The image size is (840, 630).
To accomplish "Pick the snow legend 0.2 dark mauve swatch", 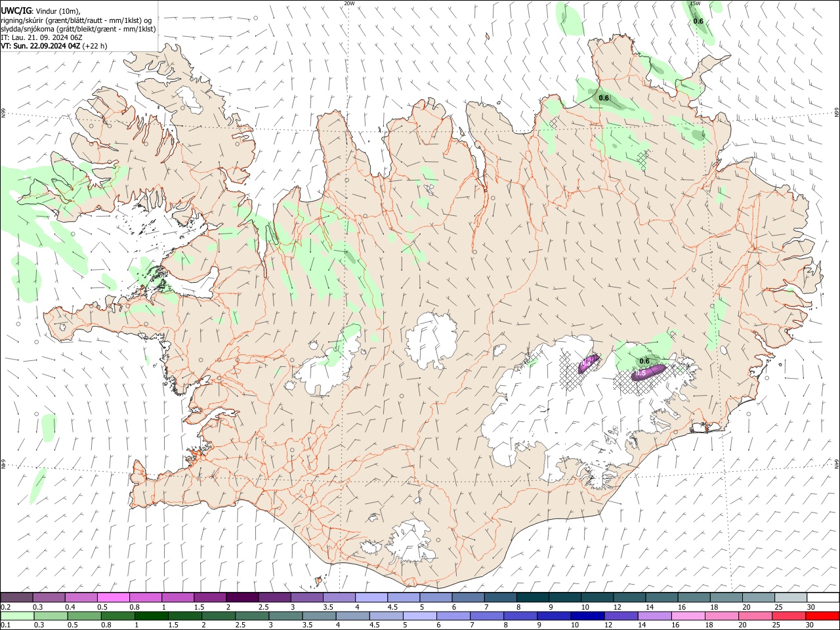I will (16, 597).
